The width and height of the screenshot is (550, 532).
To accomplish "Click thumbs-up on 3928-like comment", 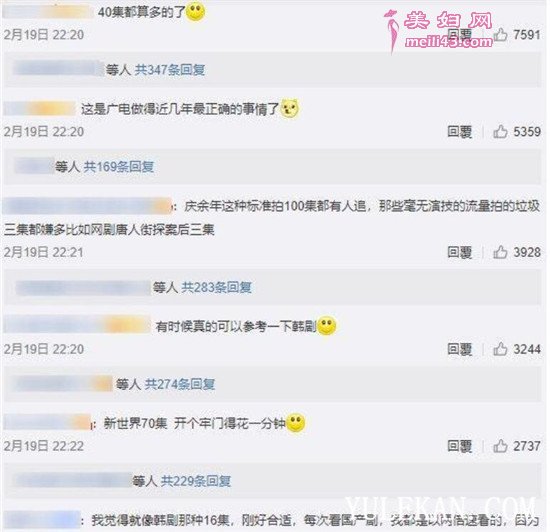I will point(501,252).
